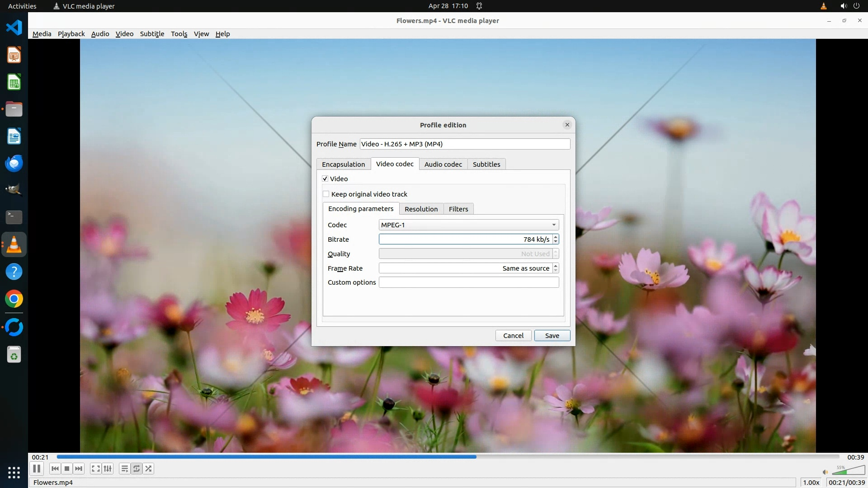This screenshot has width=868, height=488.
Task: Enable Keep original video track
Action: [326, 194]
